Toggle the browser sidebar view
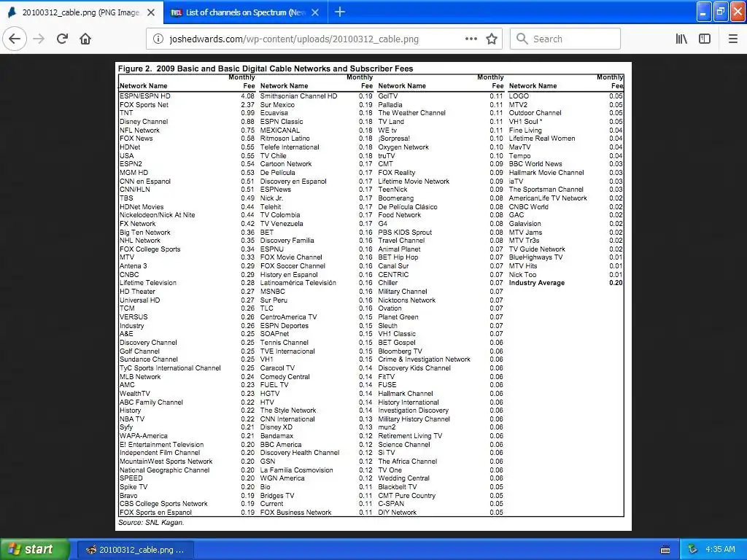This screenshot has width=747, height=560. pos(705,39)
